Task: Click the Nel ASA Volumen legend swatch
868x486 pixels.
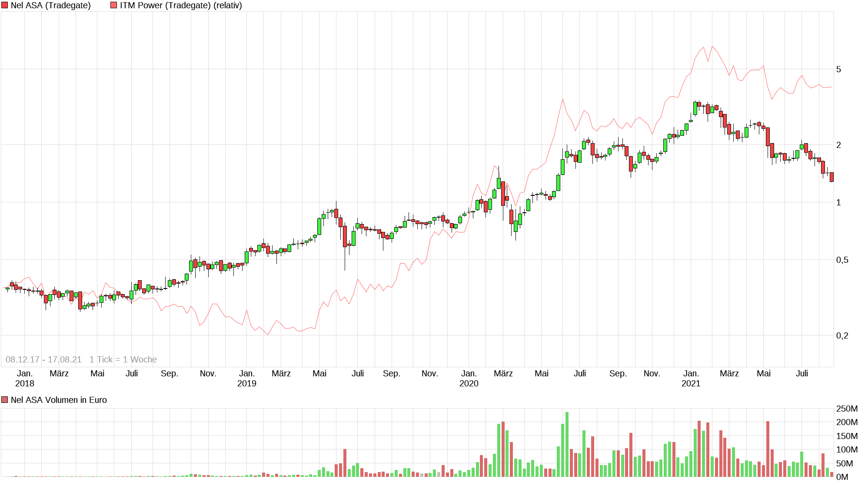Action: click(5, 400)
